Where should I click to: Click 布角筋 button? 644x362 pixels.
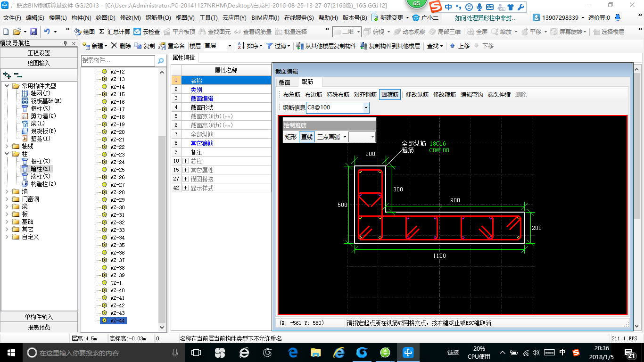click(x=292, y=95)
